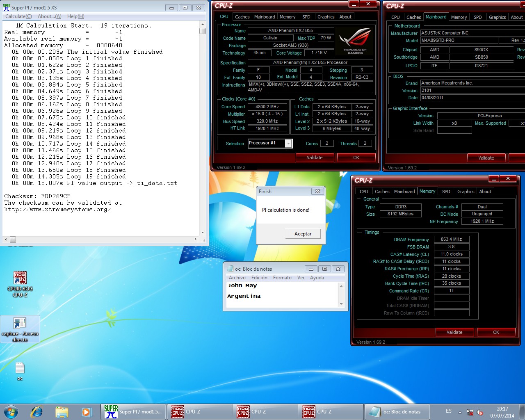This screenshot has width=525, height=420.
Task: Click Validate in the Memory CPU-Z window
Action: 454,332
